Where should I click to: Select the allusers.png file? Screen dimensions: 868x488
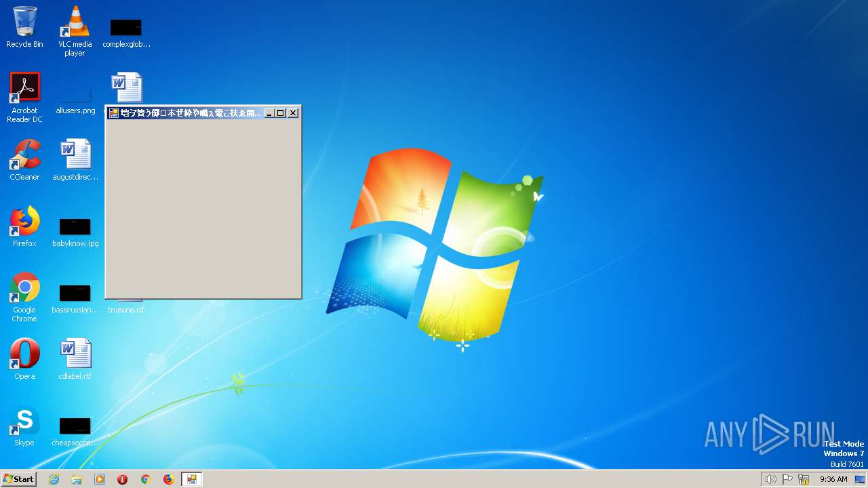75,100
